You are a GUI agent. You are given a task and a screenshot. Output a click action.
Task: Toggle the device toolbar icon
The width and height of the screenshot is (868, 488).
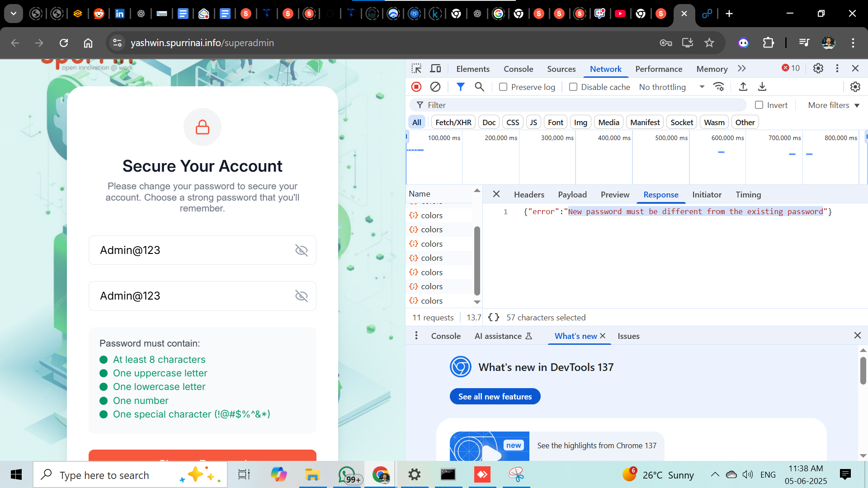(x=435, y=69)
